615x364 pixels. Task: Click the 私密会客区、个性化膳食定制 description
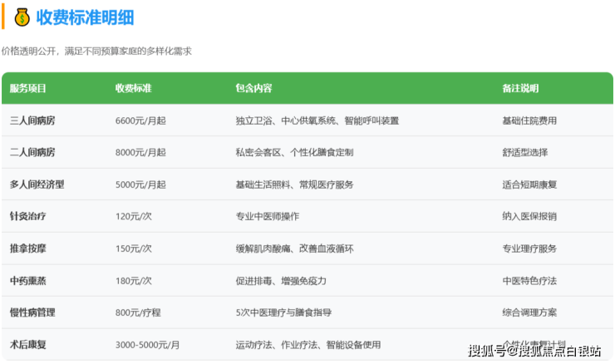pos(294,152)
